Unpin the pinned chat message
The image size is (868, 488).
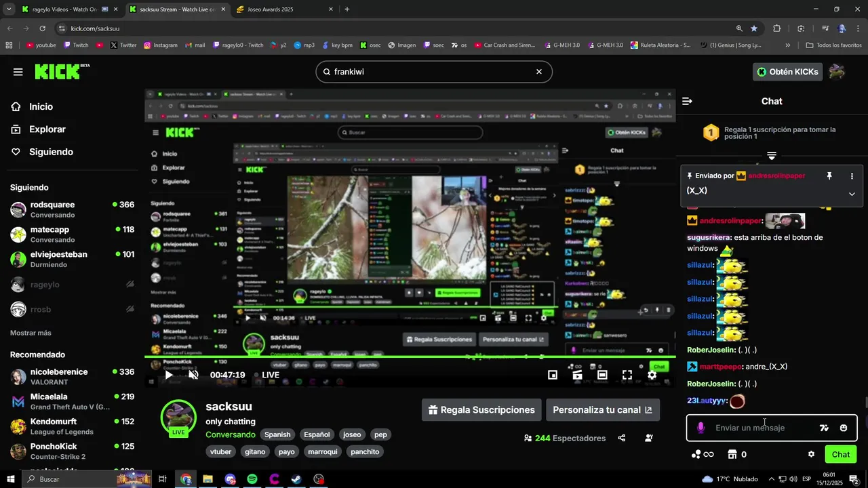[829, 176]
